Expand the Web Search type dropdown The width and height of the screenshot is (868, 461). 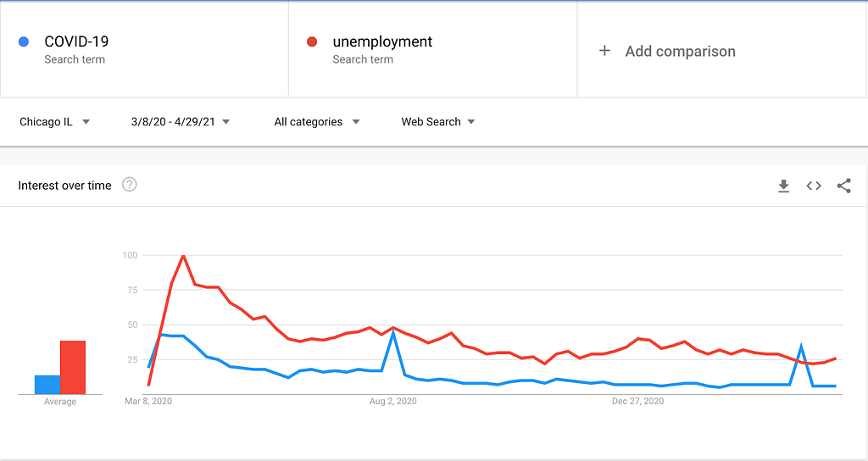pyautogui.click(x=438, y=122)
